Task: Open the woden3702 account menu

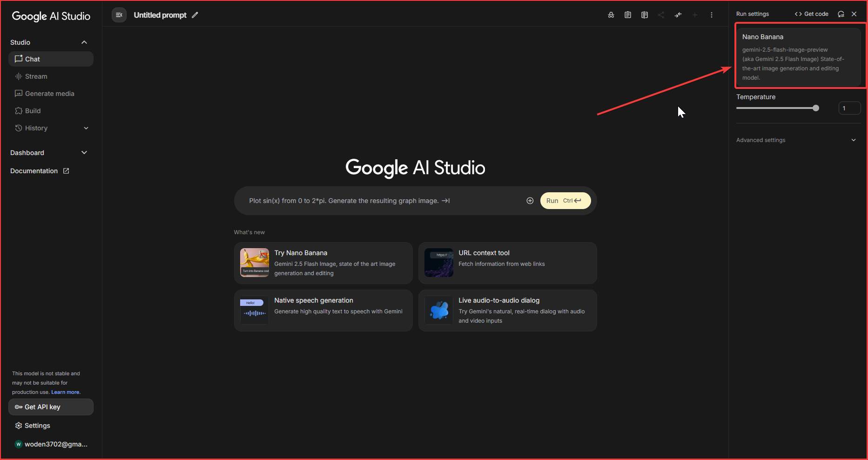Action: 51,444
